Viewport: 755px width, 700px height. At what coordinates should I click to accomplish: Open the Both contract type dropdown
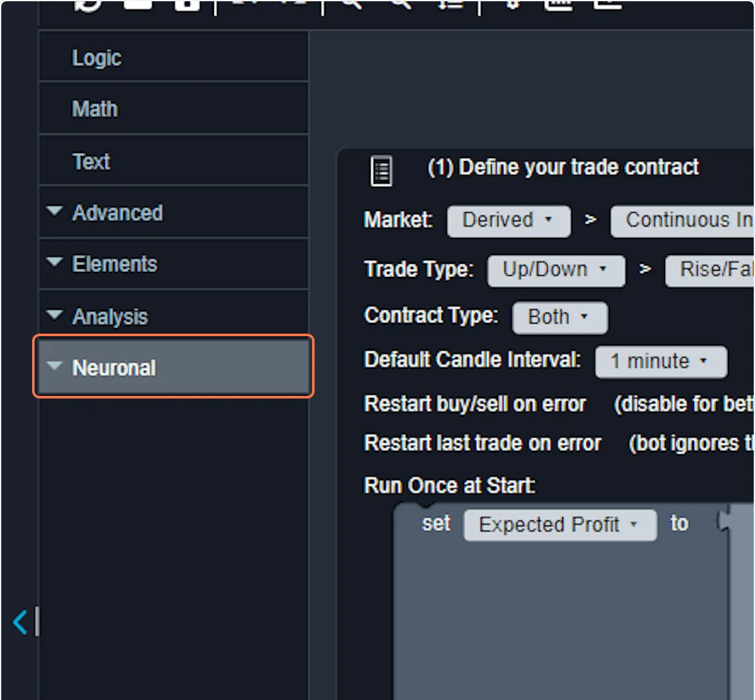(x=559, y=317)
